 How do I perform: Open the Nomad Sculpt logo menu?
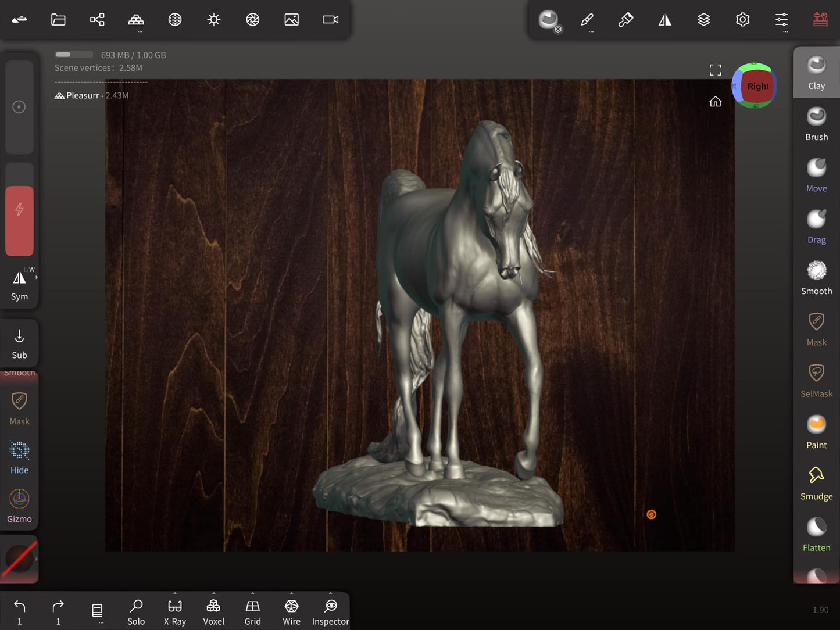(x=19, y=20)
